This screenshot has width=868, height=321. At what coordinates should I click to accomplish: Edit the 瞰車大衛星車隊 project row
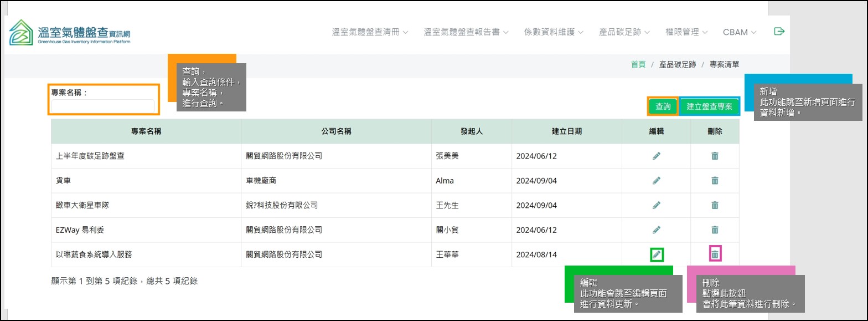[656, 205]
